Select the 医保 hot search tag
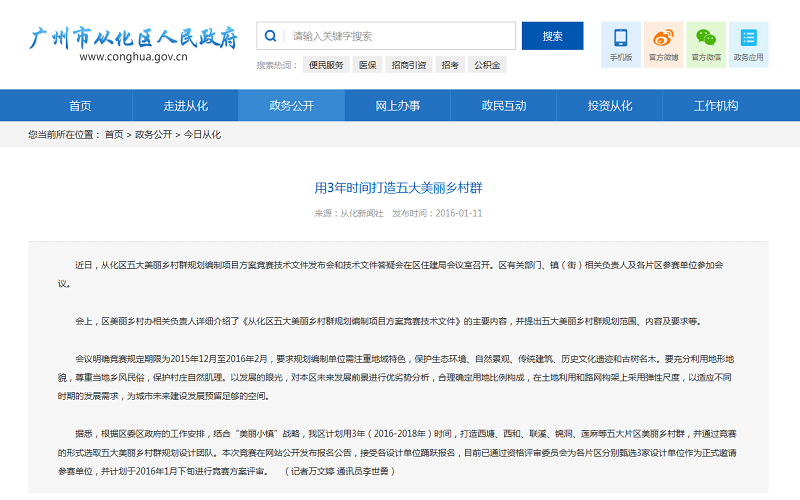Image resolution: width=800 pixels, height=500 pixels. (368, 65)
